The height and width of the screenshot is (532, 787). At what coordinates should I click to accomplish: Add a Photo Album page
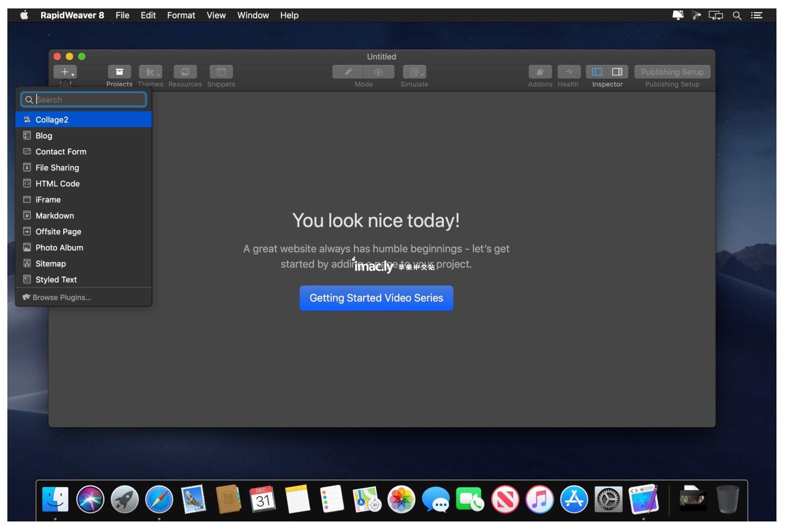pyautogui.click(x=84, y=248)
